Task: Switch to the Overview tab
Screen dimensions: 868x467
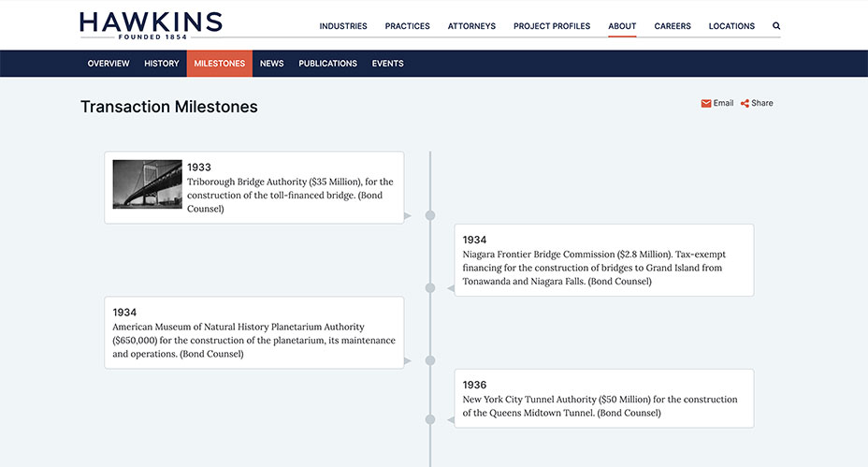Action: click(108, 63)
